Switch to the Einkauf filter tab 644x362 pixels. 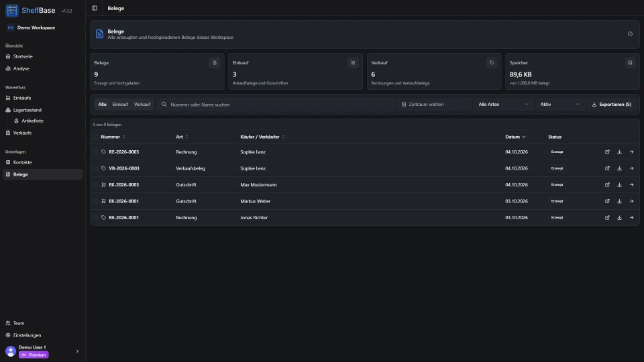point(120,105)
